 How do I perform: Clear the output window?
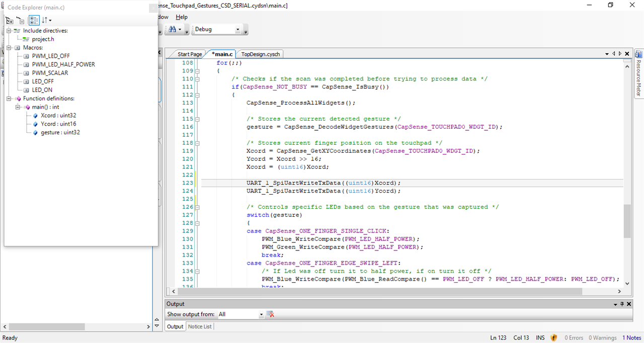tap(271, 314)
